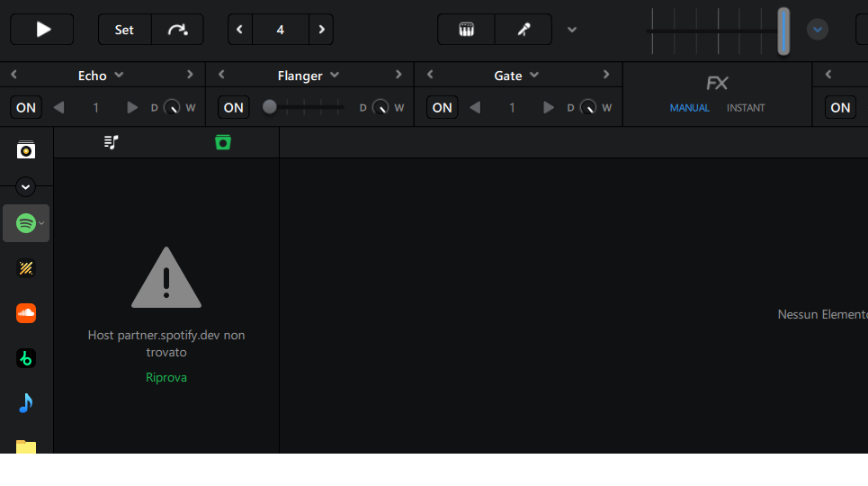Open the round blue chevron dropdown
Screen dimensions: 868x486
point(817,30)
